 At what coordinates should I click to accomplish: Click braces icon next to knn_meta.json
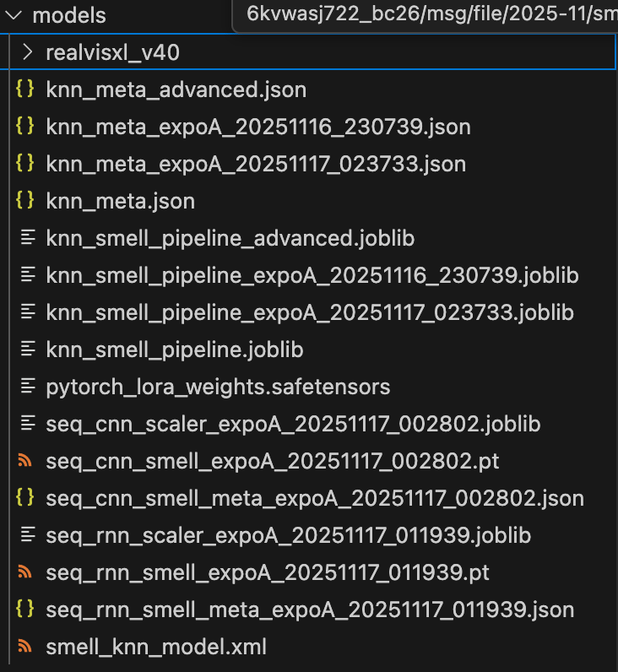(x=26, y=201)
